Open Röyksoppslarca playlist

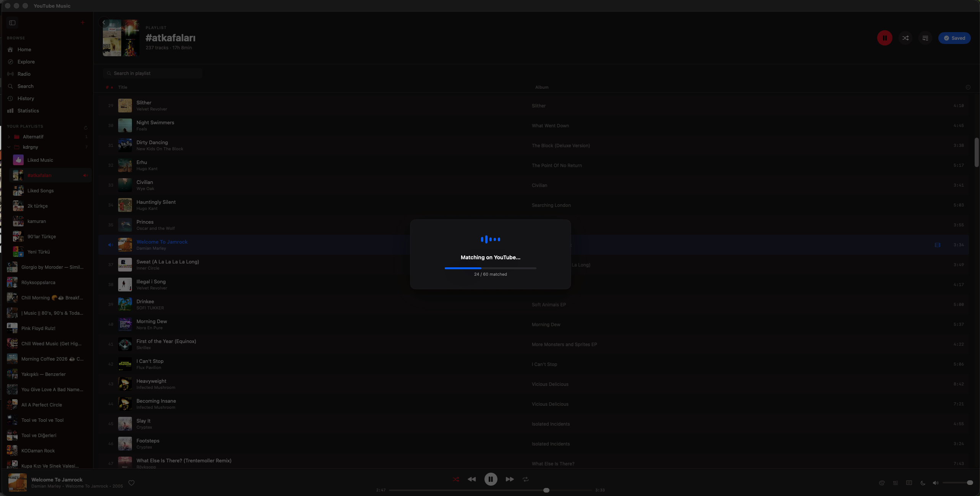coord(47,282)
